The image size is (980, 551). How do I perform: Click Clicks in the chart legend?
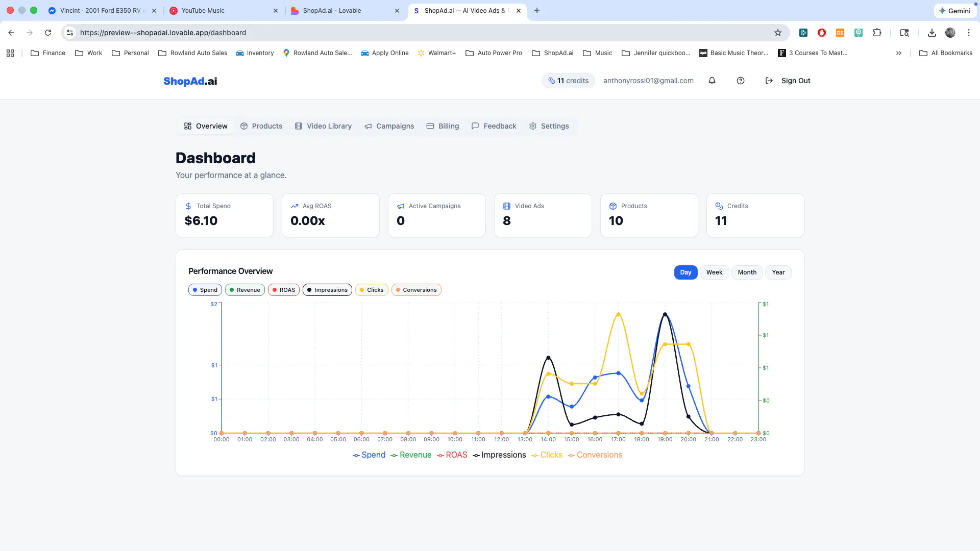pyautogui.click(x=547, y=455)
